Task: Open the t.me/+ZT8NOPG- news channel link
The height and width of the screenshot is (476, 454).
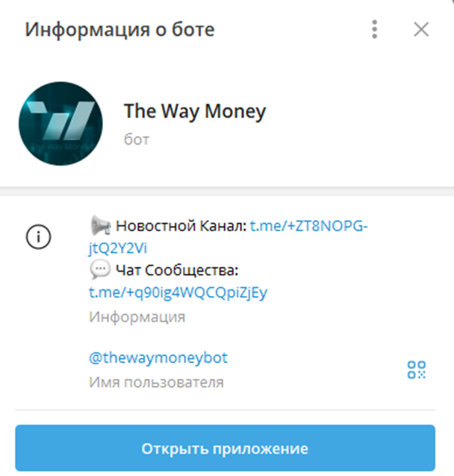Action: pos(308,226)
